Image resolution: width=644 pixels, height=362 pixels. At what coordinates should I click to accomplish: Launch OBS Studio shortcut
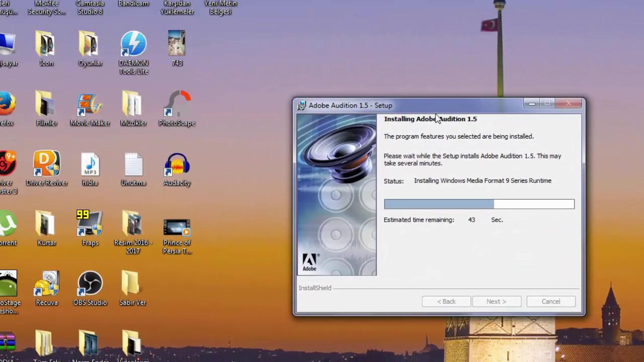(90, 288)
